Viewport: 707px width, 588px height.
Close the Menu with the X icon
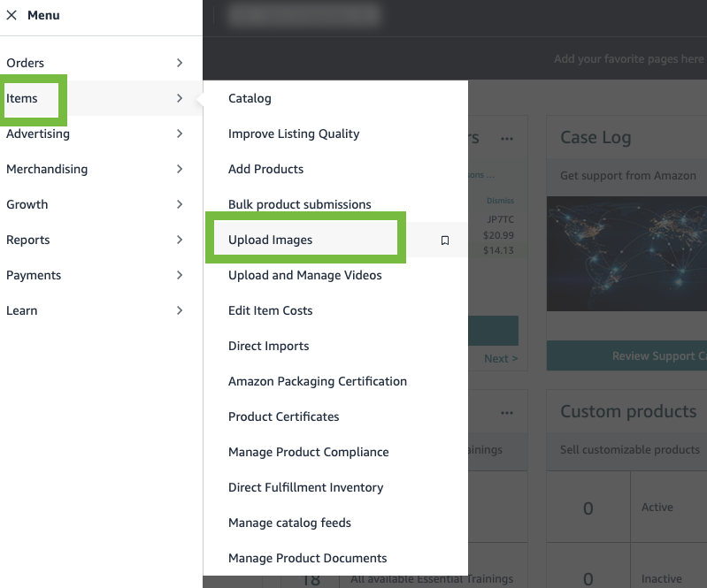(x=12, y=15)
